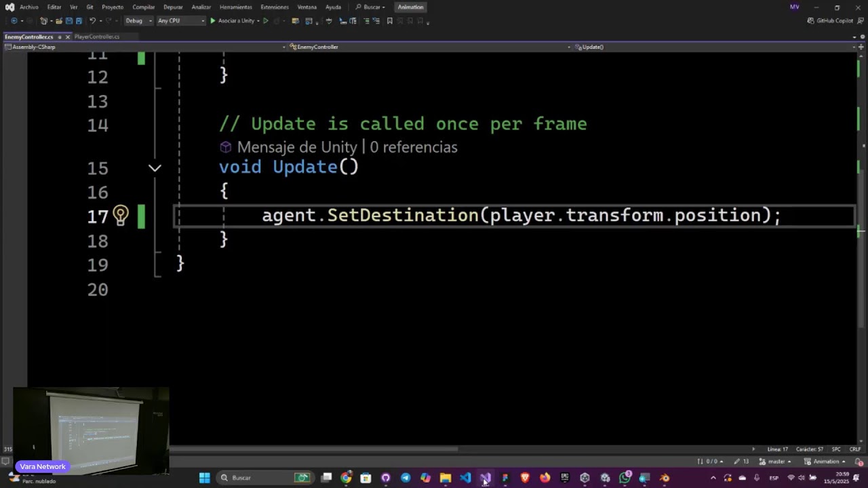Click the master git branch indicator
Screen dimensions: 868x488
tap(775, 462)
